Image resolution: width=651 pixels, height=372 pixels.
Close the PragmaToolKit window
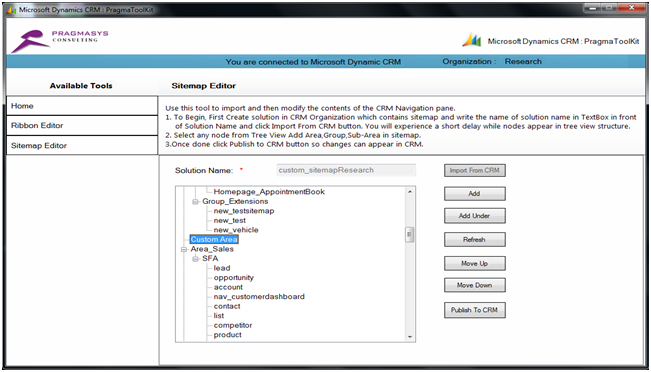tap(632, 8)
